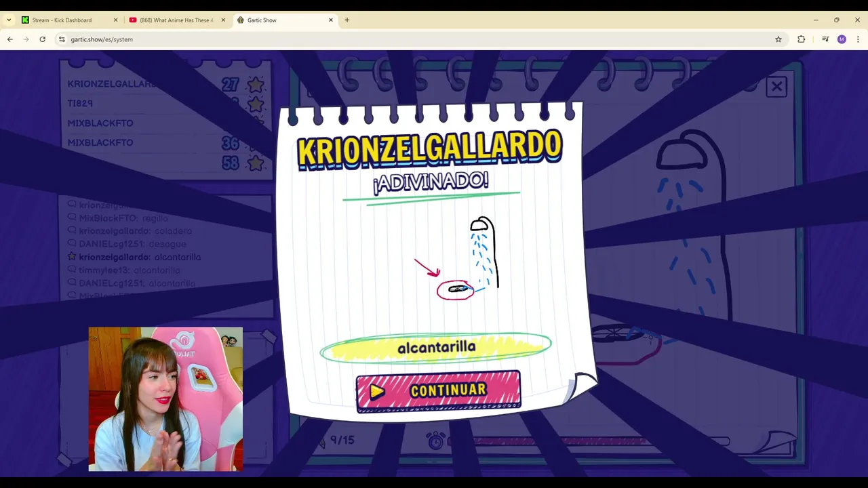868x488 pixels.
Task: Click the shower drawing on notepad
Action: [468, 259]
